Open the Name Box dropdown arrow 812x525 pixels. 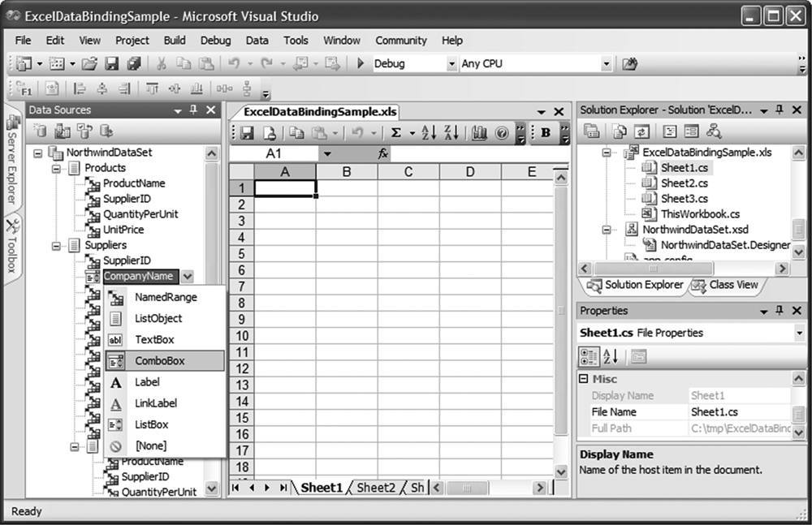pos(326,154)
